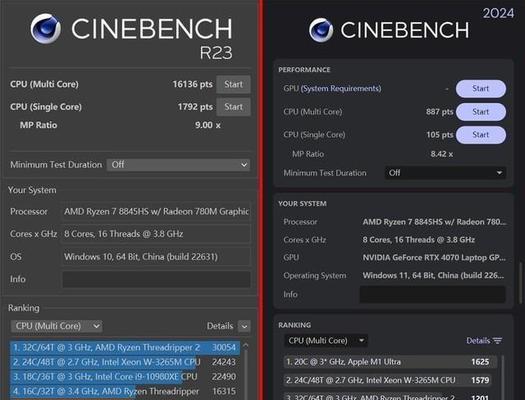Viewport: 525px width, 400px height.
Task: Click the 2024 Cores x GHz value
Action: (x=419, y=240)
